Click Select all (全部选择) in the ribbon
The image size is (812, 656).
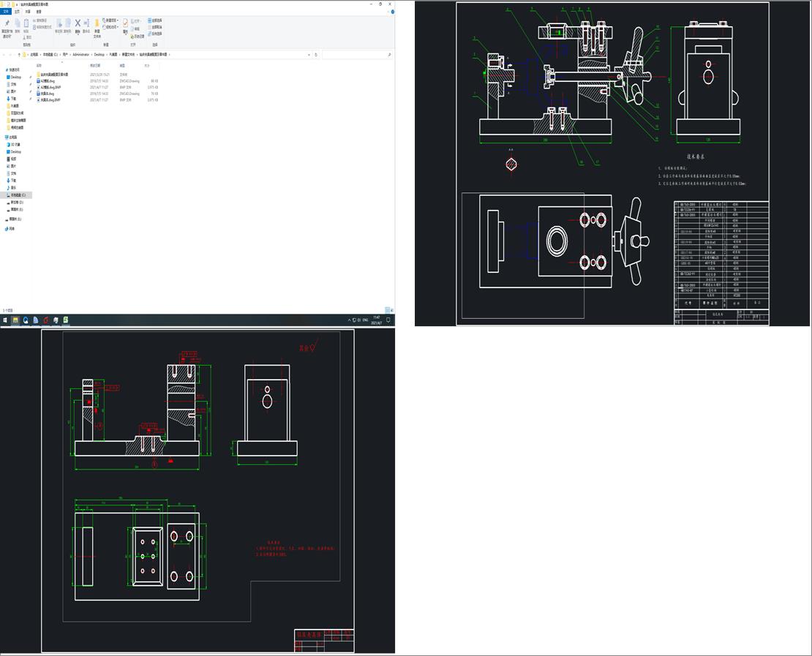pyautogui.click(x=155, y=20)
